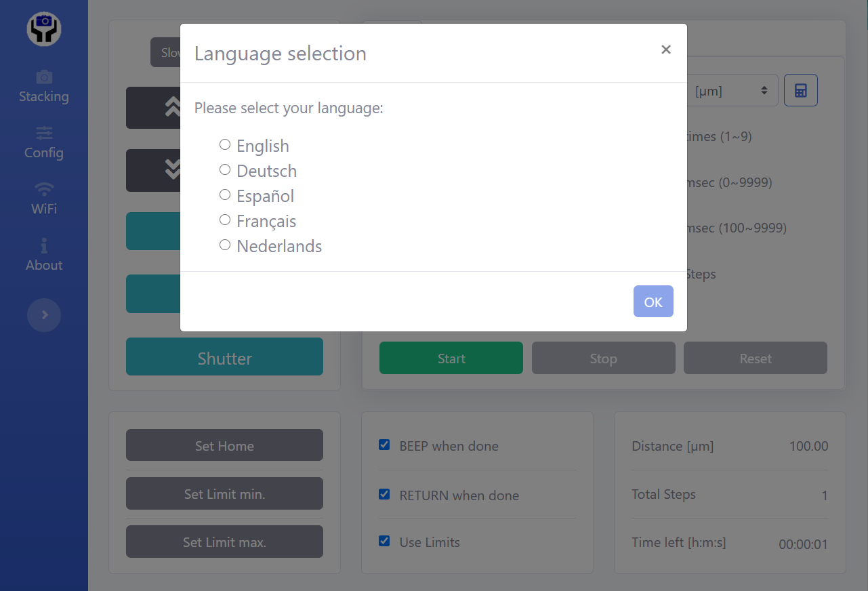Select Deutsch language option
The height and width of the screenshot is (591, 868).
tap(225, 169)
